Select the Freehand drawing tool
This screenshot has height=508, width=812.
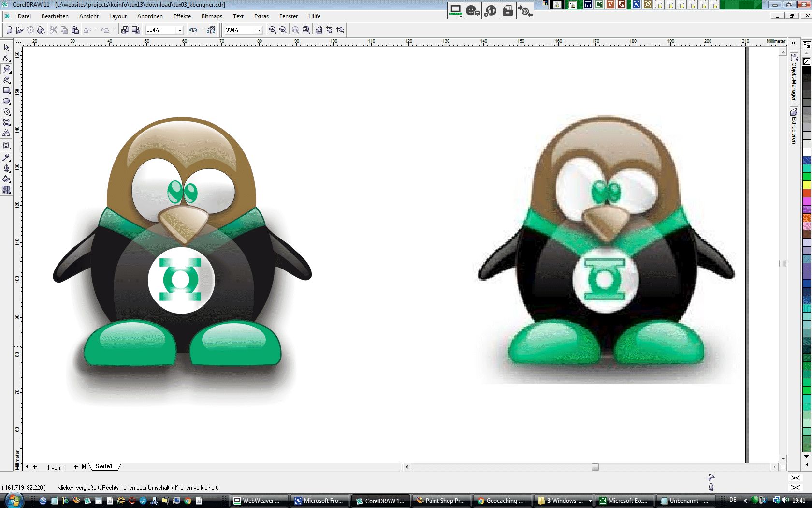[6, 79]
